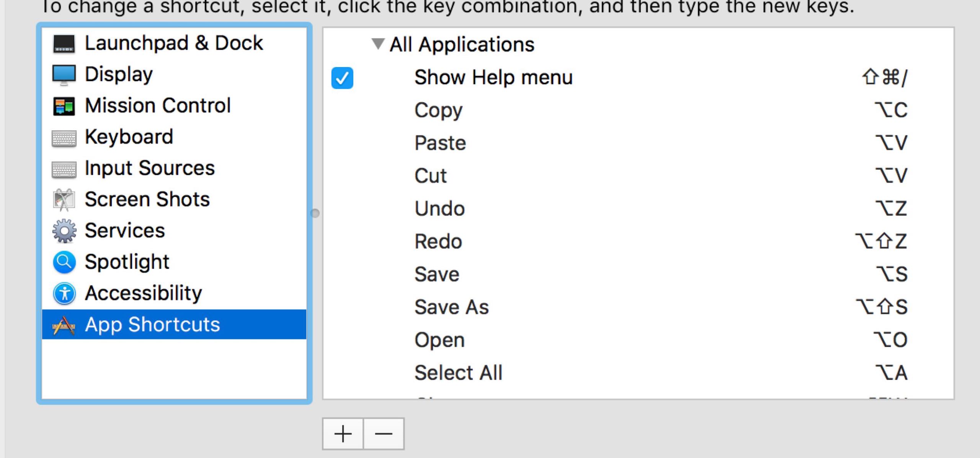Click the Redo key combination
Viewport: 980px width, 458px height.
881,242
